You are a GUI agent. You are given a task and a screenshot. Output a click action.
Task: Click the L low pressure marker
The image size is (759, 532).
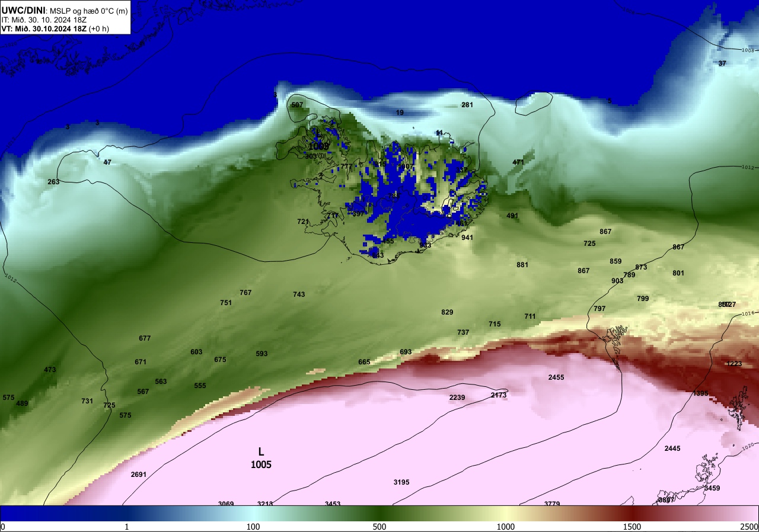tap(261, 451)
